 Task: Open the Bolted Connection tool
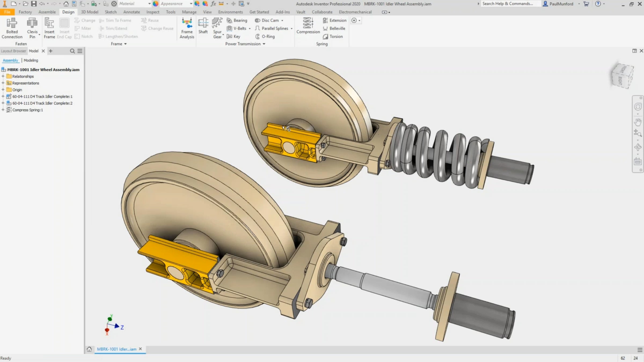pyautogui.click(x=12, y=28)
